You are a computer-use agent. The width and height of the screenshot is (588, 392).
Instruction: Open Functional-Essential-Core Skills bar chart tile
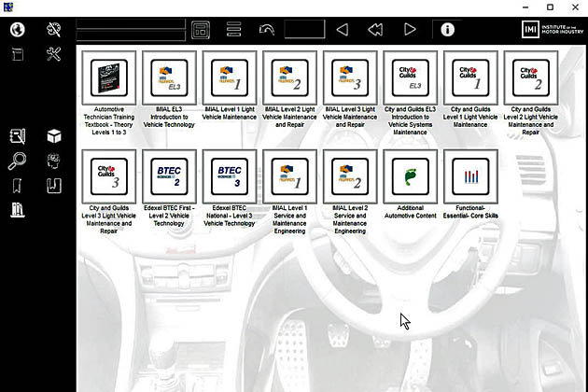click(x=470, y=176)
